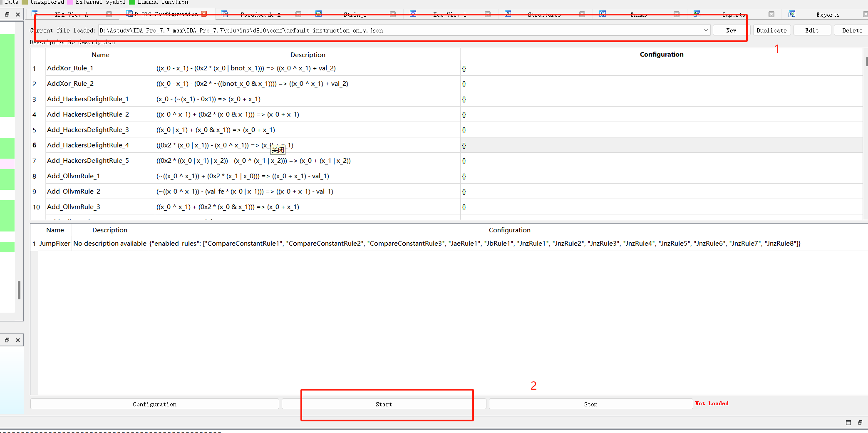Select the Add_OllvmRule_1 row

click(x=446, y=176)
